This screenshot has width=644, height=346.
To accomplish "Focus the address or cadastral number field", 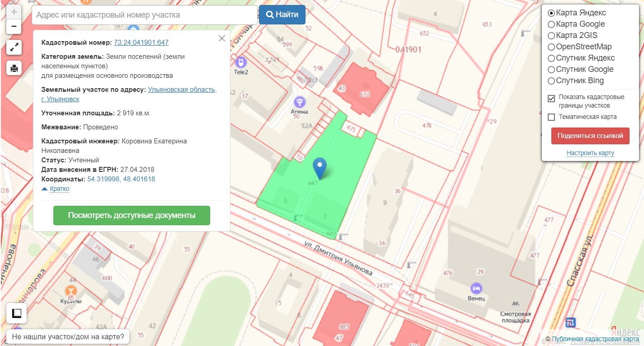I will click(x=145, y=15).
